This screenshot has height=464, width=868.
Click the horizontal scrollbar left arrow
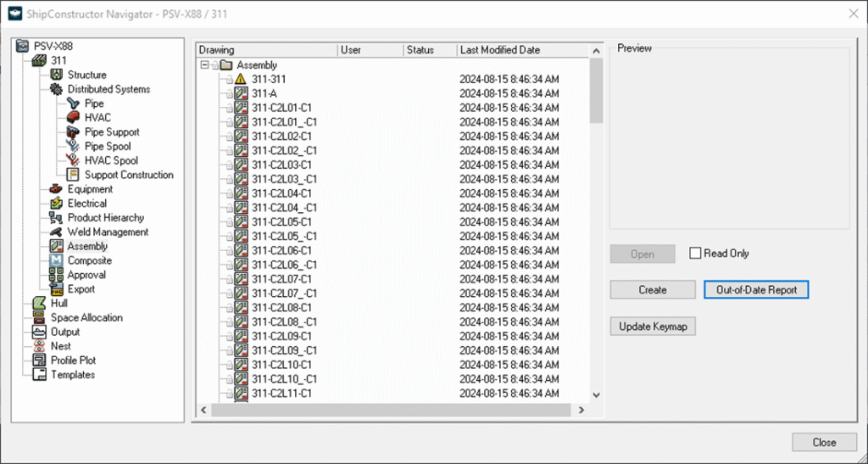(x=203, y=411)
